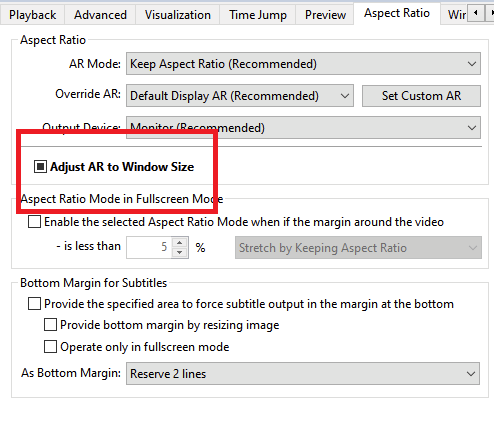Toggle Adjust AR to Window Size checkbox
Image resolution: width=494 pixels, height=447 pixels.
pos(40,166)
